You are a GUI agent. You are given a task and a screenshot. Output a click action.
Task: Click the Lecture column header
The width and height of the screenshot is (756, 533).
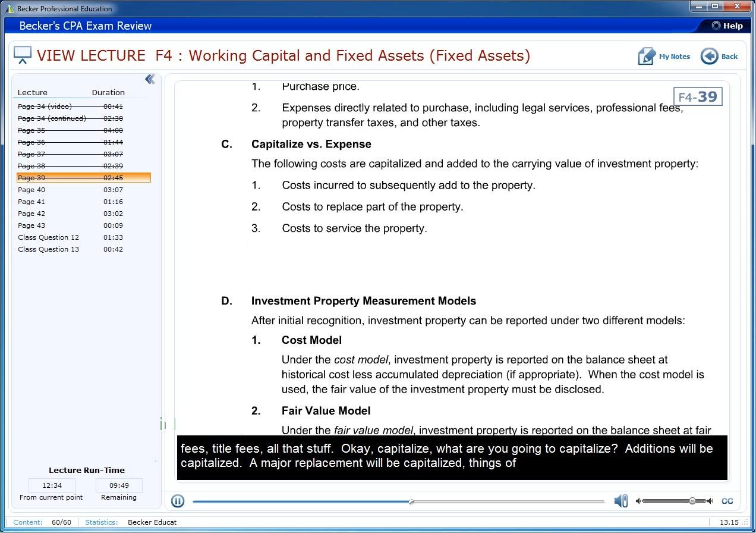33,92
